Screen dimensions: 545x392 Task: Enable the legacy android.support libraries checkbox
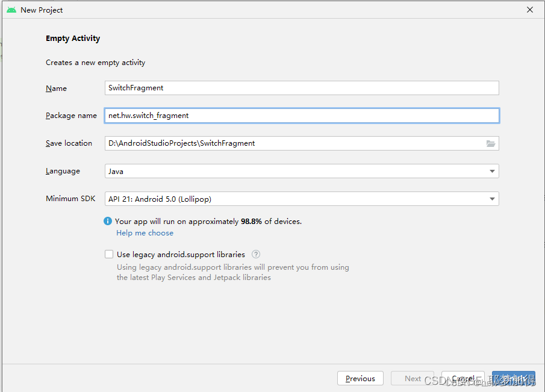click(x=109, y=254)
